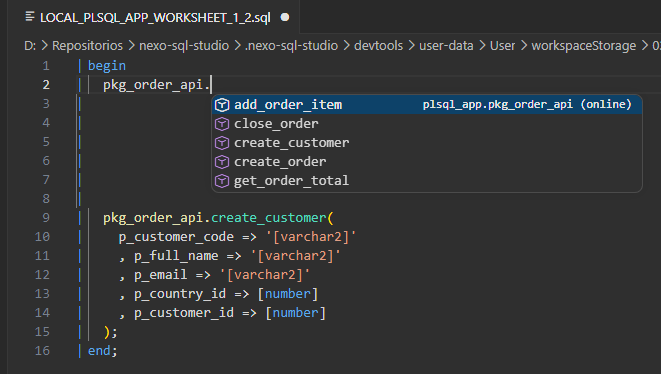Click pkg_order_api on line 9
The height and width of the screenshot is (374, 661).
[x=153, y=218]
